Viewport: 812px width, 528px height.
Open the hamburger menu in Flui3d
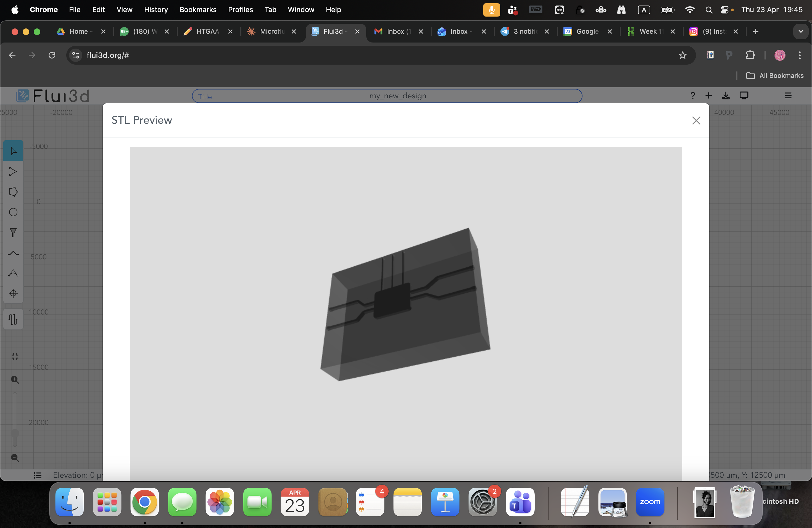[x=788, y=96]
